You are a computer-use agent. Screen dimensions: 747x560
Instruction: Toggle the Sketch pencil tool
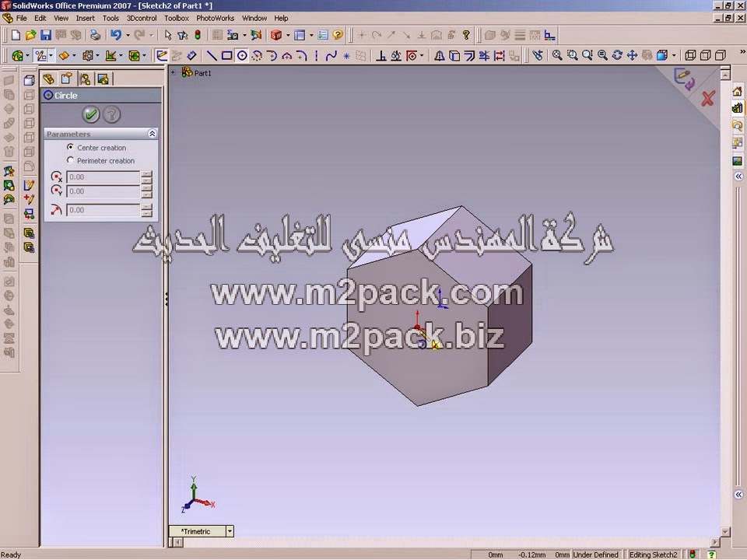pos(162,56)
